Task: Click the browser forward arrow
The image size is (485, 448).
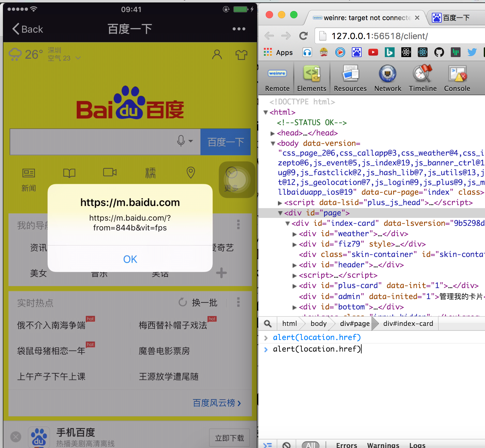Action: 286,36
